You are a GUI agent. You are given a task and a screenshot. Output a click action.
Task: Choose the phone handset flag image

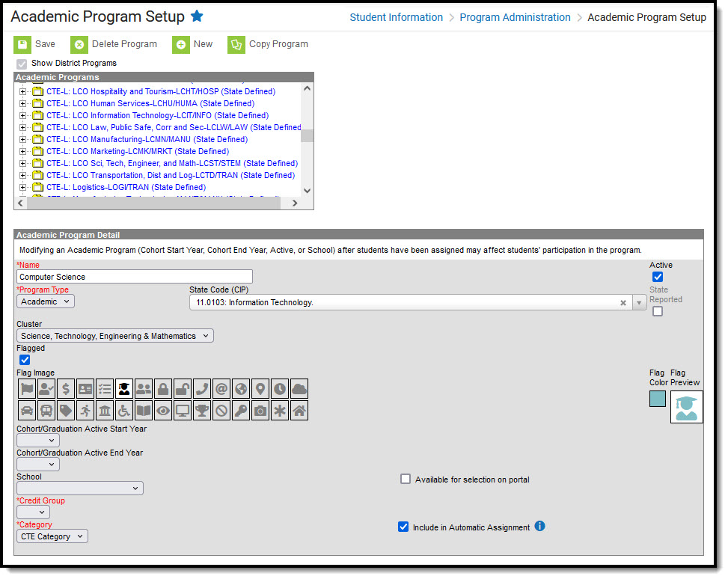(x=203, y=389)
